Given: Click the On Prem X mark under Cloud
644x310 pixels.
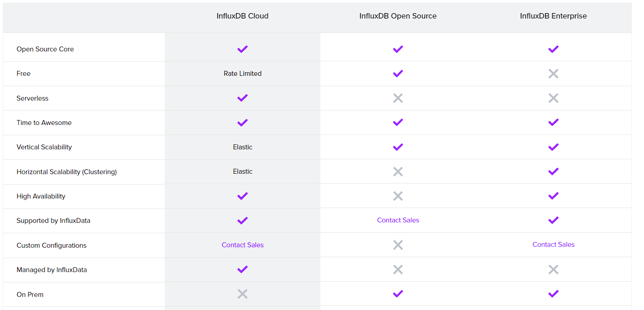Looking at the screenshot, I should pos(242,294).
